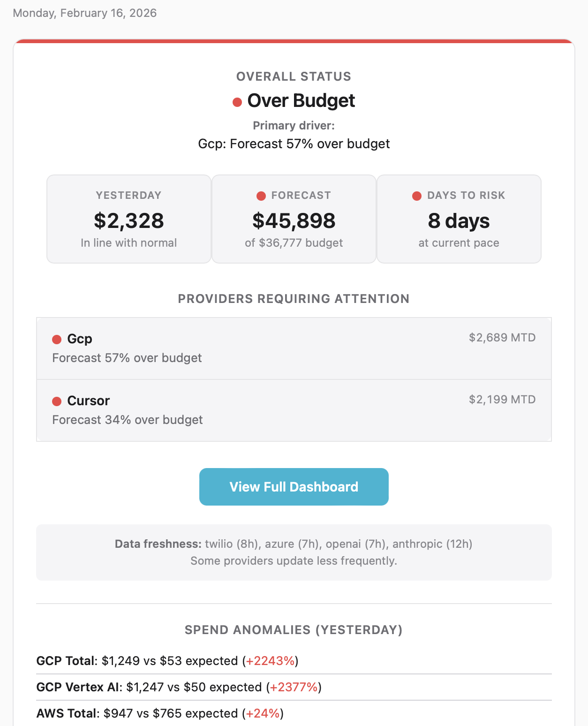Click the $2,199 MTD amount for Cursor

(501, 400)
